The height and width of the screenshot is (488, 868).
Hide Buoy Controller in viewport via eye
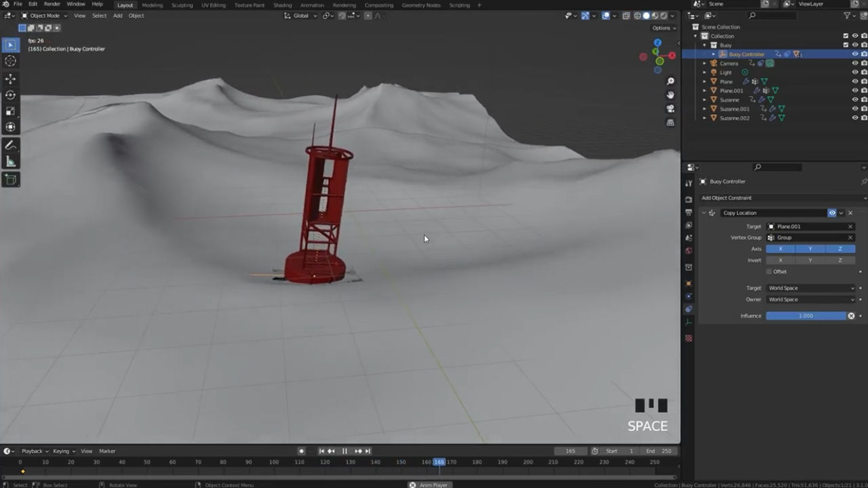854,54
